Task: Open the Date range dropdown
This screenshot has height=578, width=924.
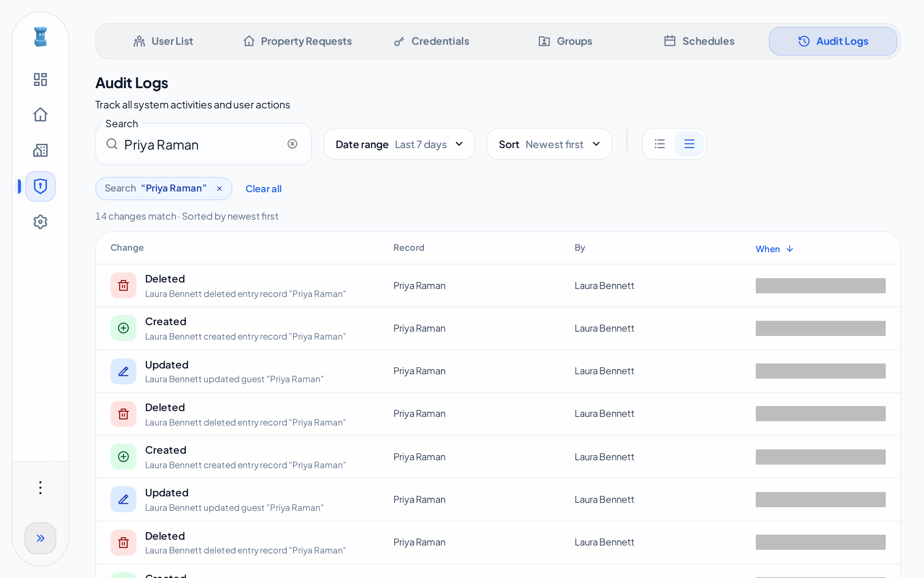Action: tap(399, 144)
